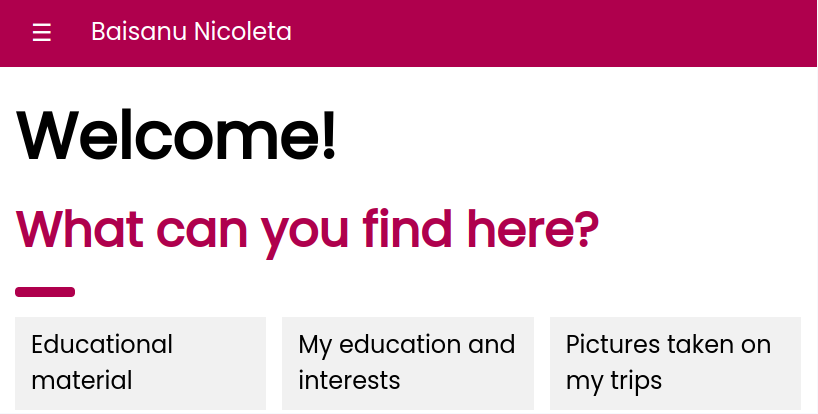Click the exclamation mark after Welcome
Image resolution: width=818 pixels, height=414 pixels.
pos(329,135)
